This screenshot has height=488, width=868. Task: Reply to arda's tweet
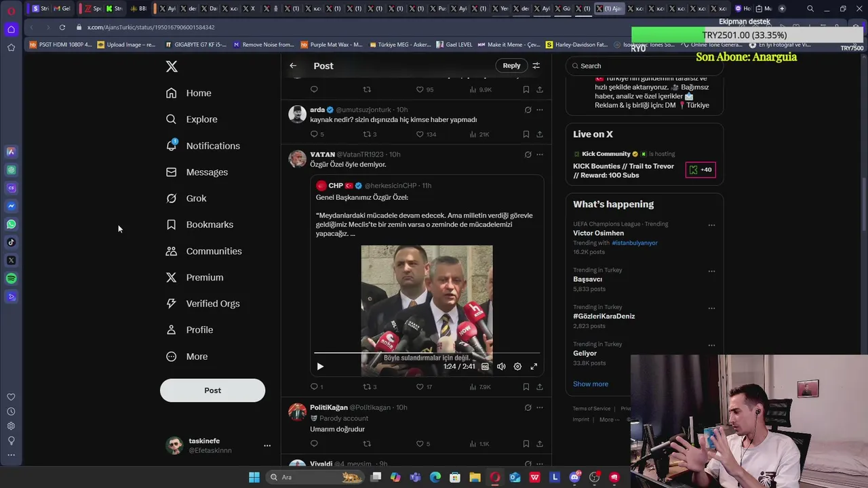pyautogui.click(x=314, y=134)
